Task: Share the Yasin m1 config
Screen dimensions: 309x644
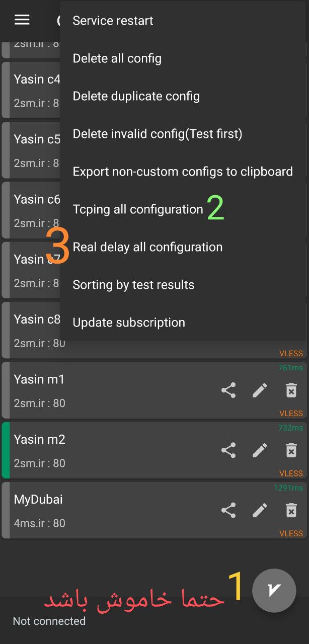Action: pos(228,390)
